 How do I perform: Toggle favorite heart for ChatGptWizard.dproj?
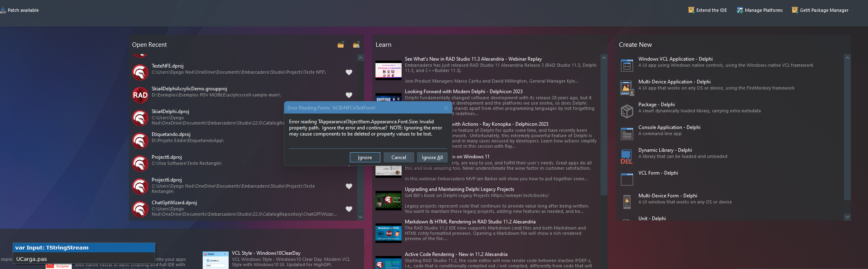(349, 209)
